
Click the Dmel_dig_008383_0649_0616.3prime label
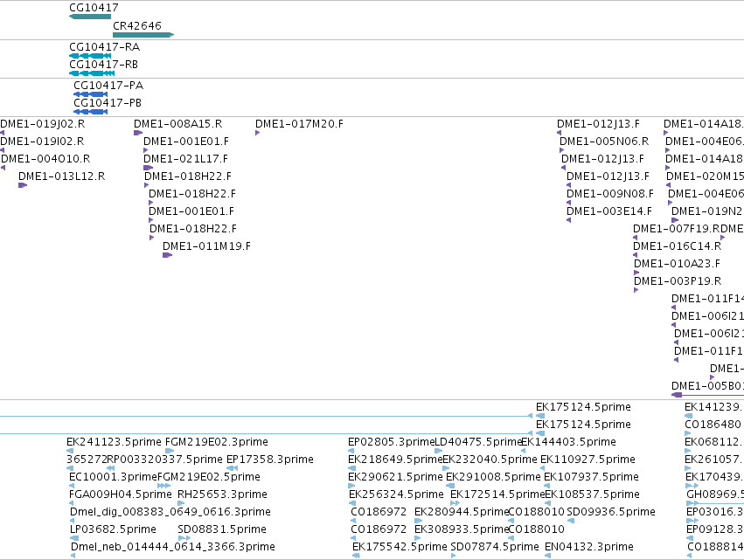(170, 513)
